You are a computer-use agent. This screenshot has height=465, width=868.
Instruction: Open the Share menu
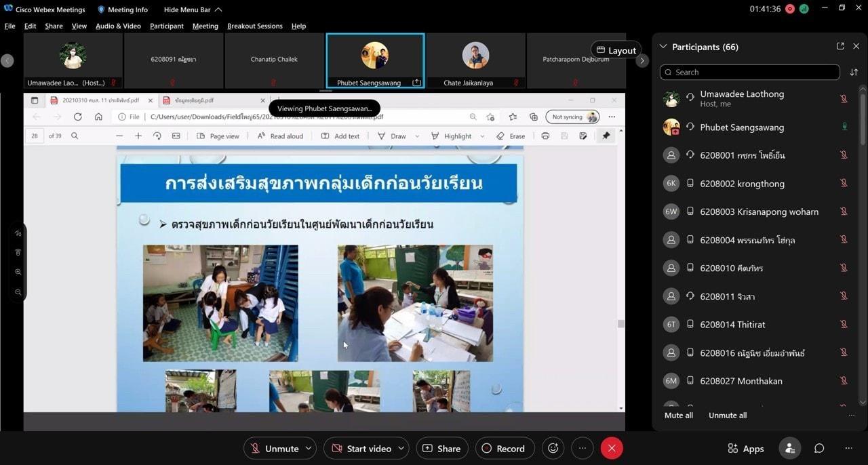(54, 26)
